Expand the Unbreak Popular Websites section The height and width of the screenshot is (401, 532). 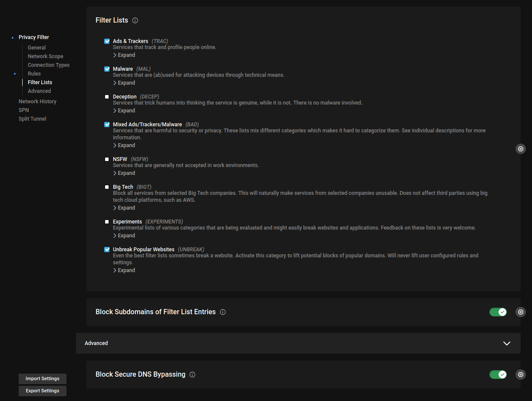click(124, 270)
